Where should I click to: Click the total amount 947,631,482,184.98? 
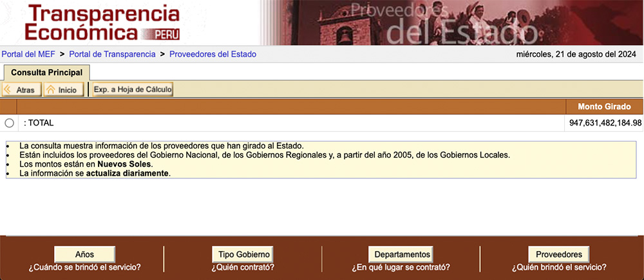(x=605, y=123)
